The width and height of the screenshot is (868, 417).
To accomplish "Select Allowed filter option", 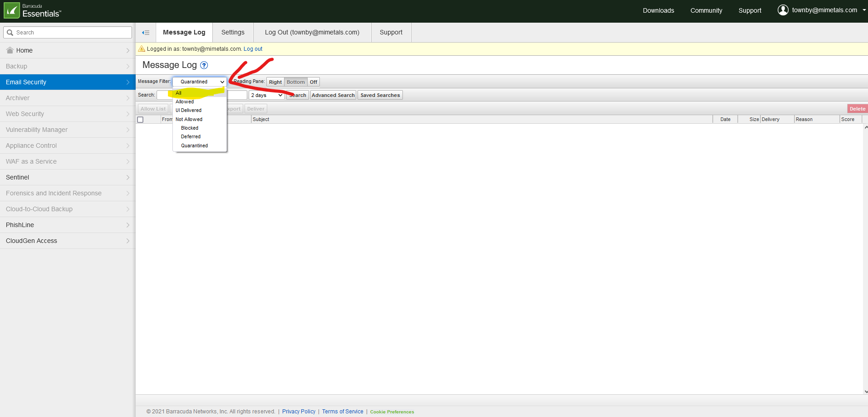I will [x=200, y=102].
